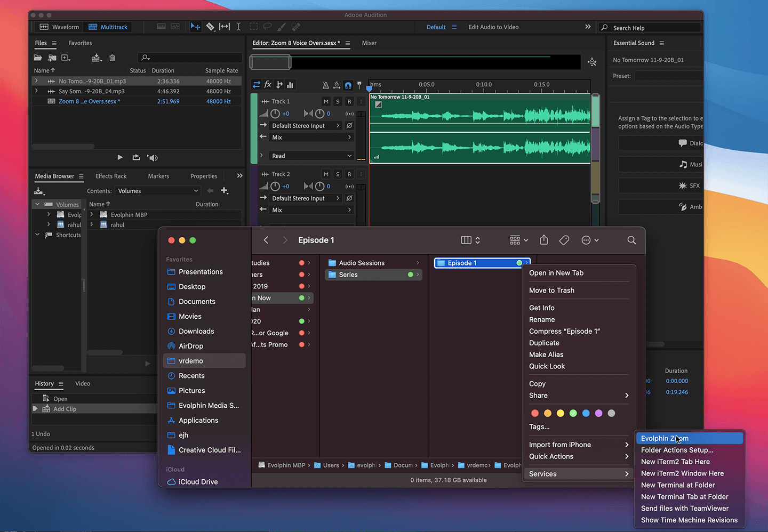This screenshot has height=532, width=768.
Task: Open Track 1 Mix output dropdown
Action: [312, 138]
